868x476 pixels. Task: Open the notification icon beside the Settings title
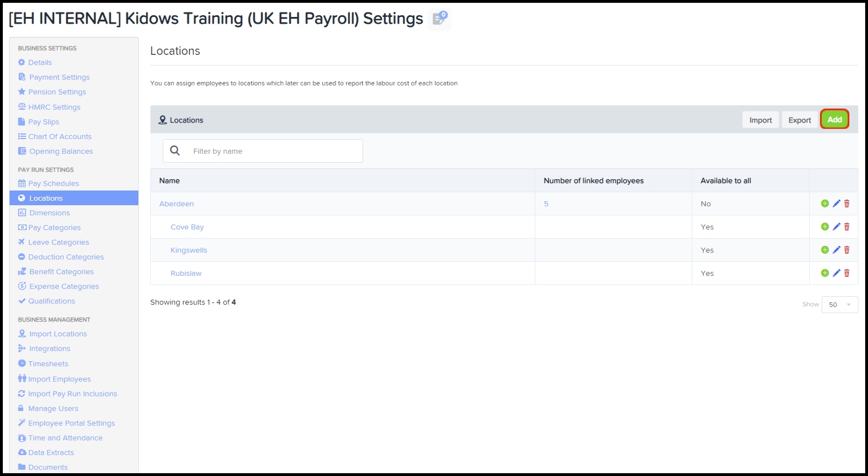(x=439, y=19)
